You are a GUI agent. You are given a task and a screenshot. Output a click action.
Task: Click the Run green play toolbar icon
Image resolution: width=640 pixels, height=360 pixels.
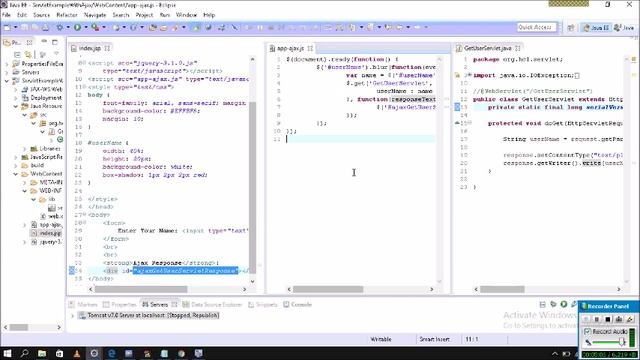[x=77, y=27]
